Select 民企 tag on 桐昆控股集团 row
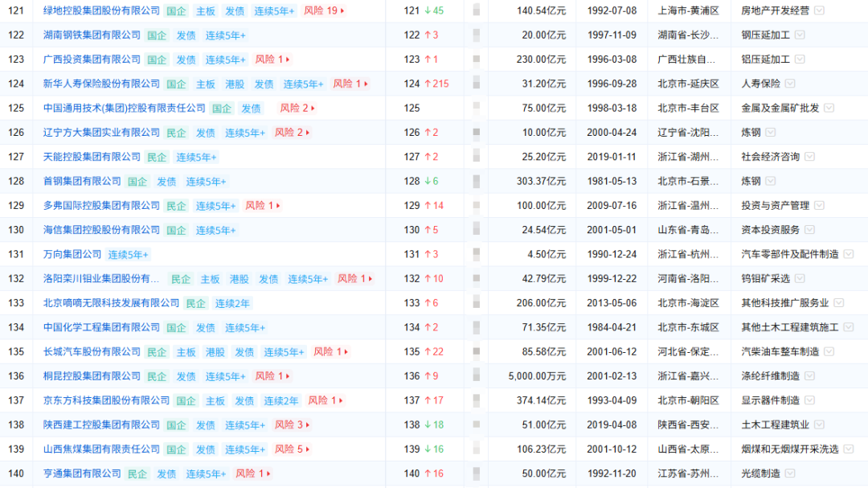The image size is (868, 488). pos(157,377)
